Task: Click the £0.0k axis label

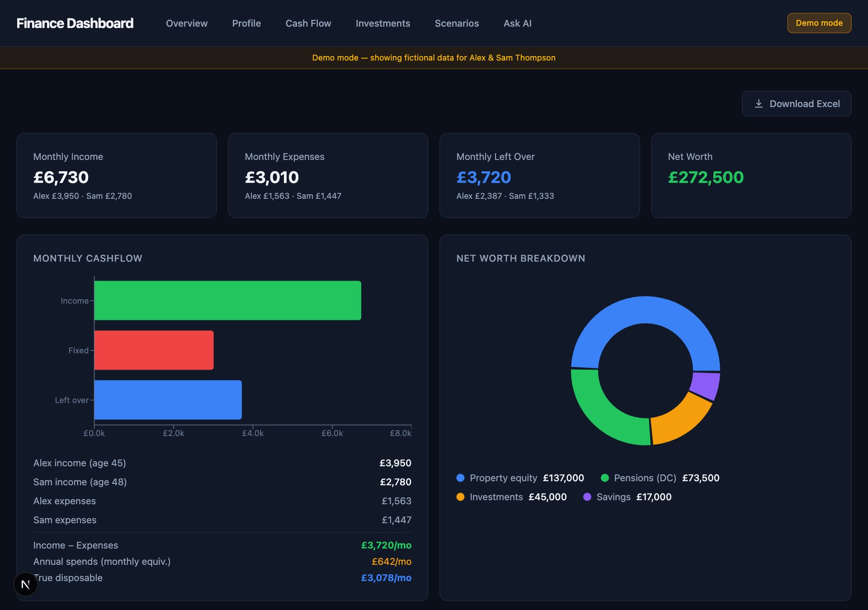Action: pos(94,433)
